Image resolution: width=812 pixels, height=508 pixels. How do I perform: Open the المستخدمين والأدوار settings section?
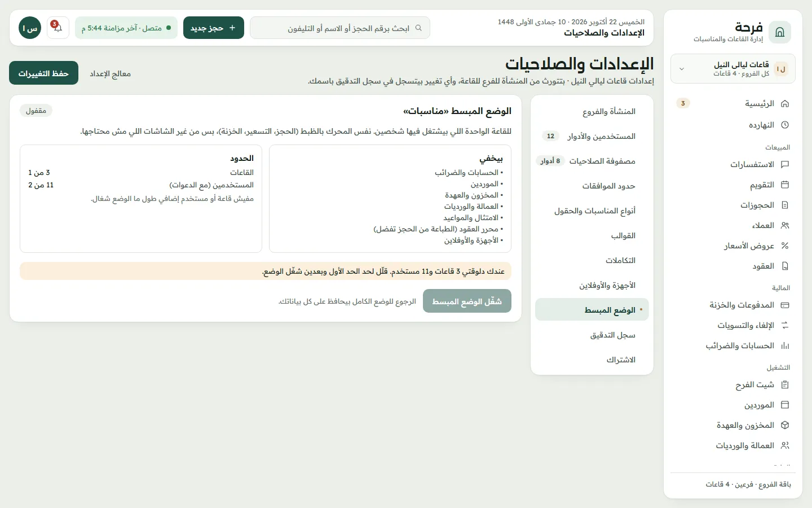(592, 136)
